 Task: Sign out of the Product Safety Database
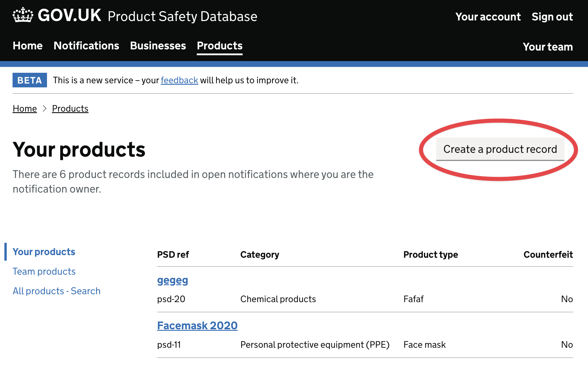pyautogui.click(x=552, y=17)
